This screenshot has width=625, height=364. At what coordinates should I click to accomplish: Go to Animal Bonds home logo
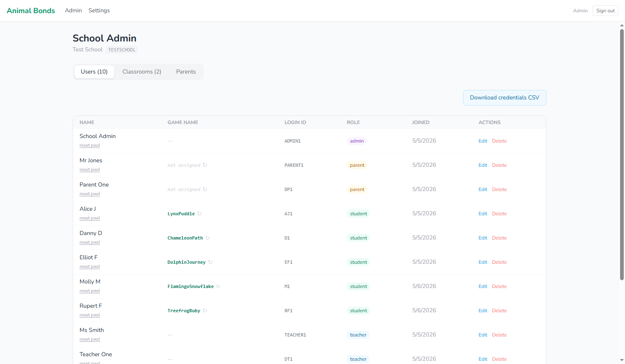[31, 11]
